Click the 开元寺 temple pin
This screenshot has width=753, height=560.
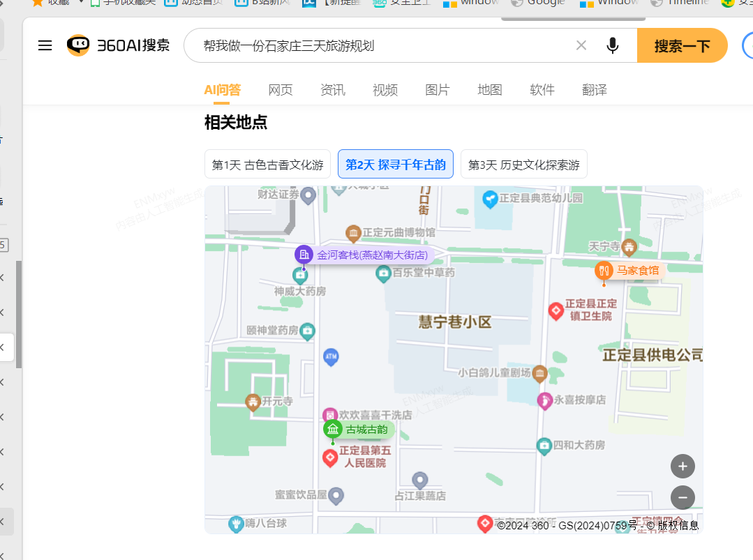coord(253,402)
